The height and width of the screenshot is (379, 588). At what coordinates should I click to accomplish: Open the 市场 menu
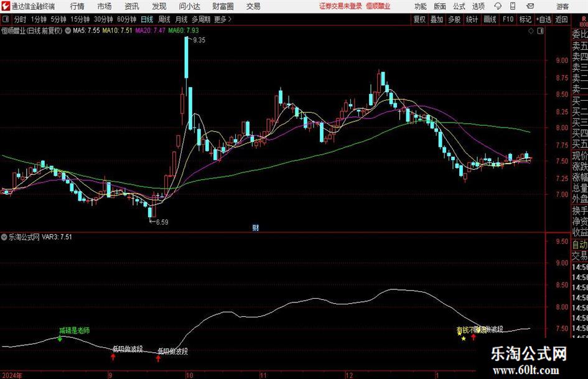[105, 6]
